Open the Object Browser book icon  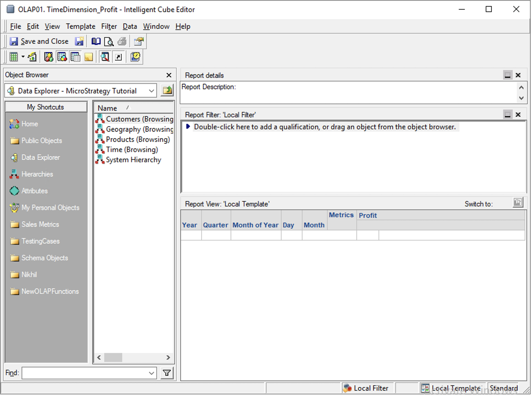96,41
